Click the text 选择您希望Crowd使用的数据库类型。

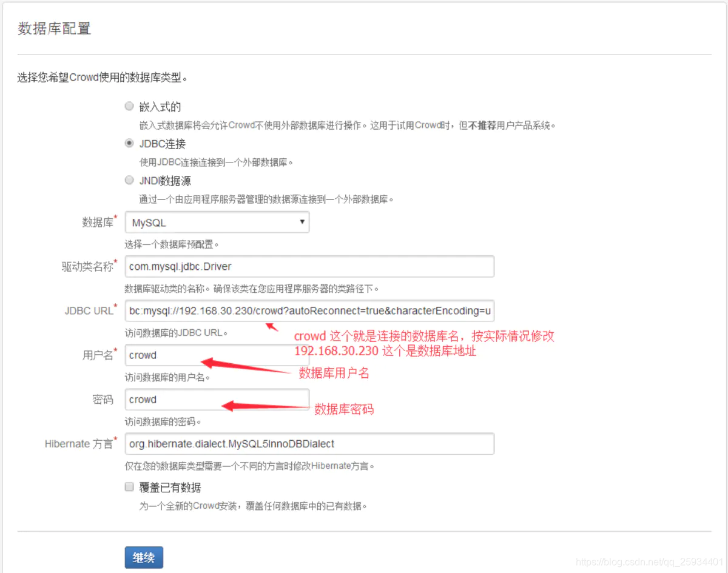click(103, 78)
